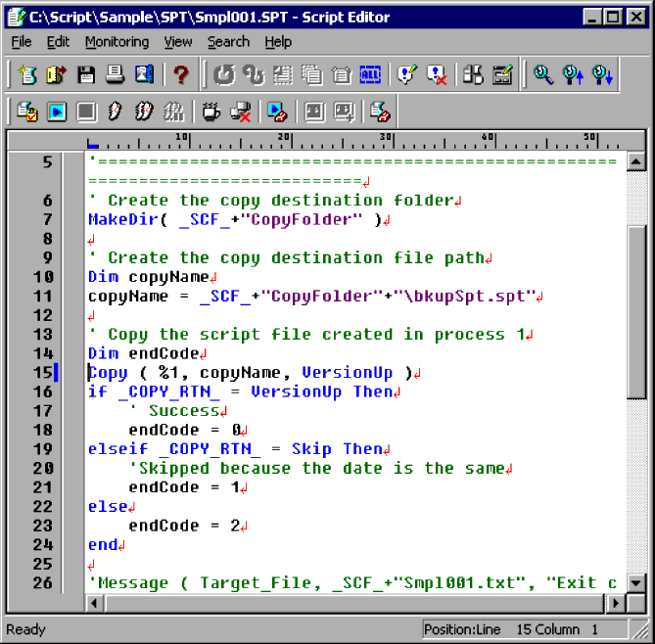Click the blue Select All icon
655x644 pixels.
tap(370, 74)
